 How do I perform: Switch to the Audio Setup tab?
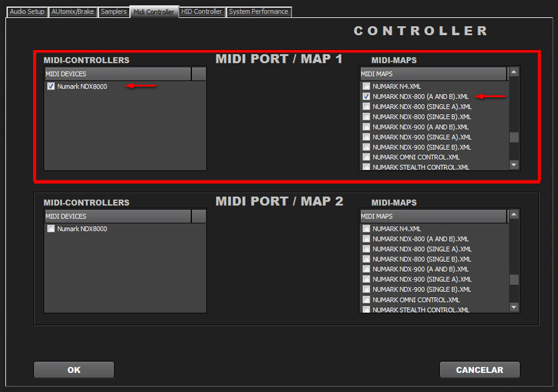27,12
